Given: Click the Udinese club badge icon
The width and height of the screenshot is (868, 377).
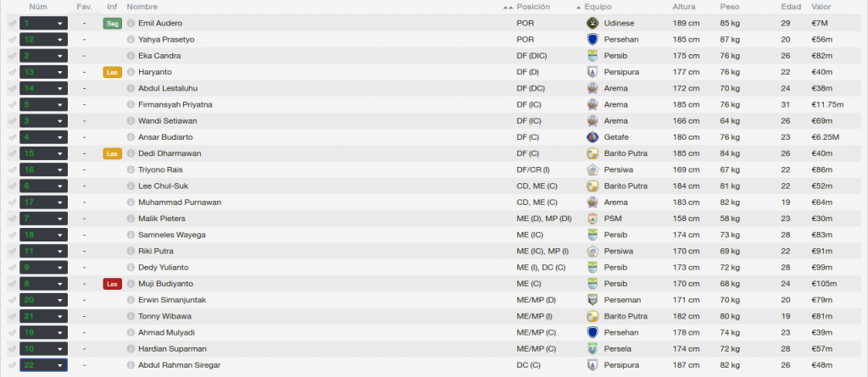Looking at the screenshot, I should point(593,23).
